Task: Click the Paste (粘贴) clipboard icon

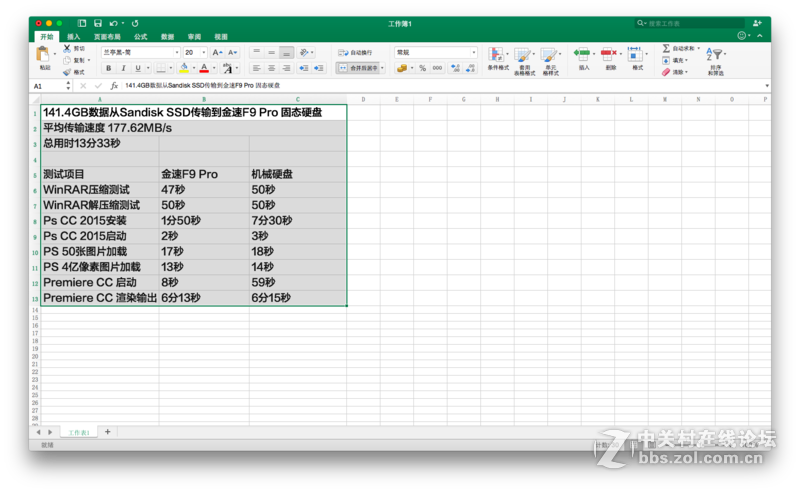Action: [44, 55]
